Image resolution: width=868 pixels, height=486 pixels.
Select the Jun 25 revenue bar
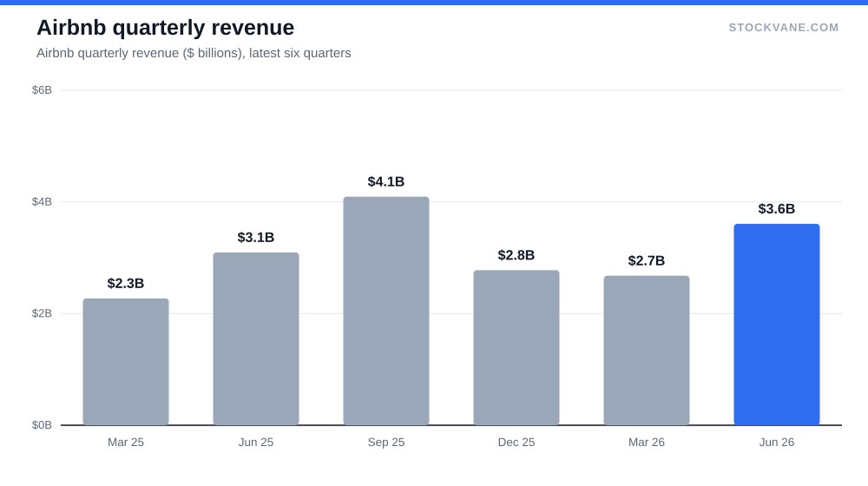pos(256,338)
